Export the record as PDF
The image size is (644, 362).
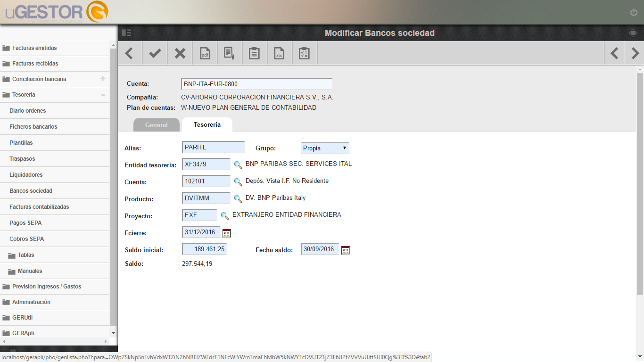(205, 53)
